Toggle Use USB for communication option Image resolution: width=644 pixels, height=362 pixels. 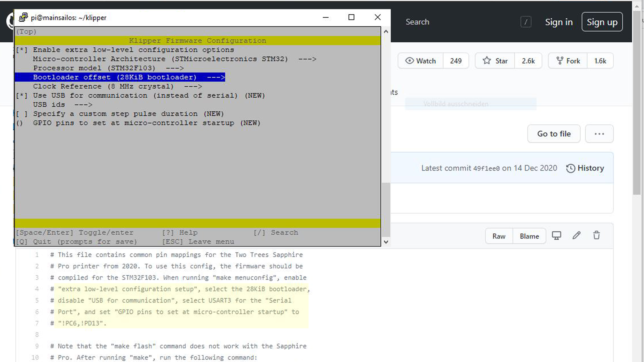[x=22, y=96]
